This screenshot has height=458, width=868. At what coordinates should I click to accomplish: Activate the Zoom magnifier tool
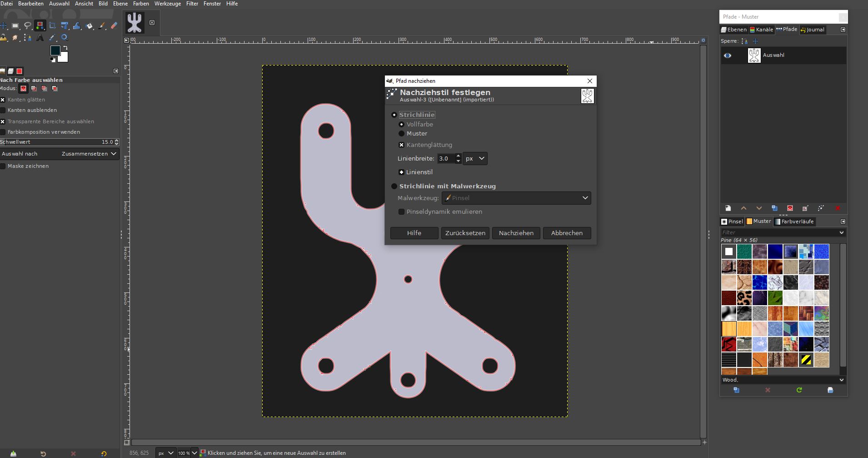(65, 38)
